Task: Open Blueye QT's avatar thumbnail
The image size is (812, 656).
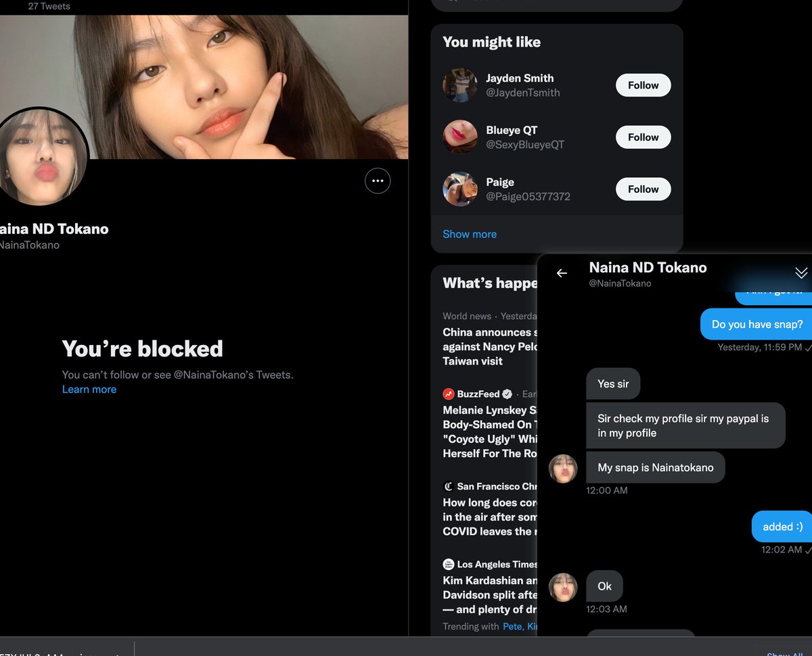Action: 460,137
